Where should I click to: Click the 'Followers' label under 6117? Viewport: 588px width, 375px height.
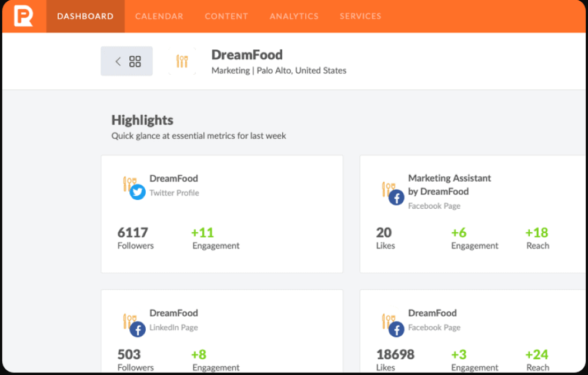click(x=136, y=246)
